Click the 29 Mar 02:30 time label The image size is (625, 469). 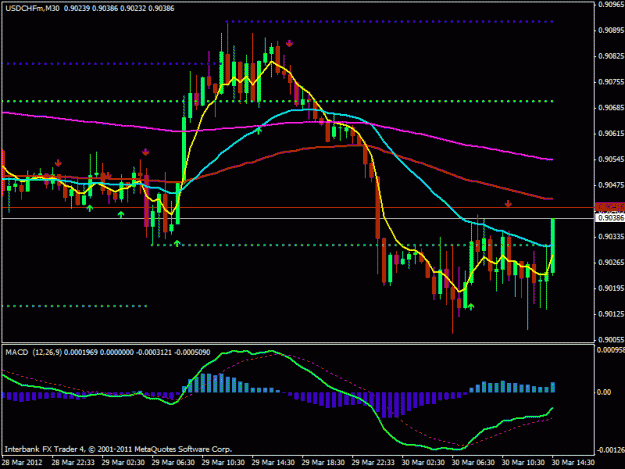click(x=123, y=463)
